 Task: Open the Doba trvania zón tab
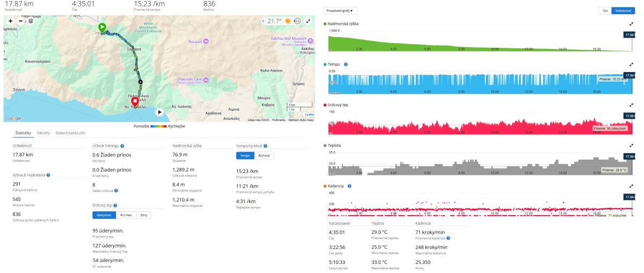tap(70, 132)
